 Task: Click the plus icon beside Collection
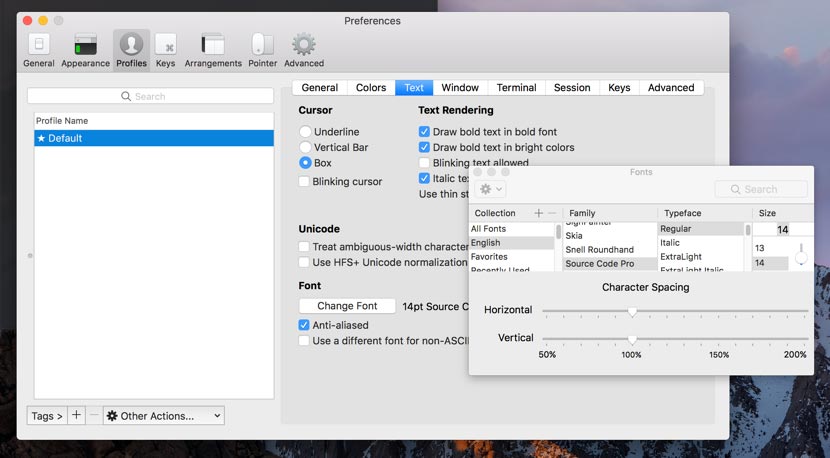(x=538, y=213)
